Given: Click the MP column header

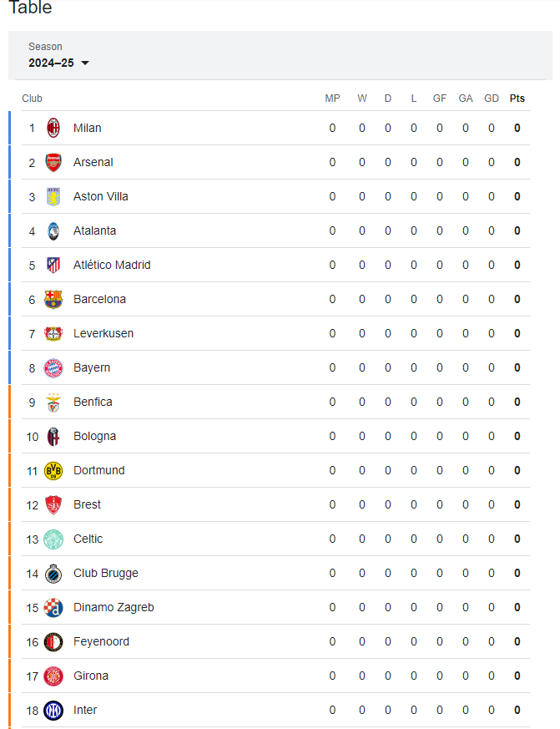Looking at the screenshot, I should (332, 99).
